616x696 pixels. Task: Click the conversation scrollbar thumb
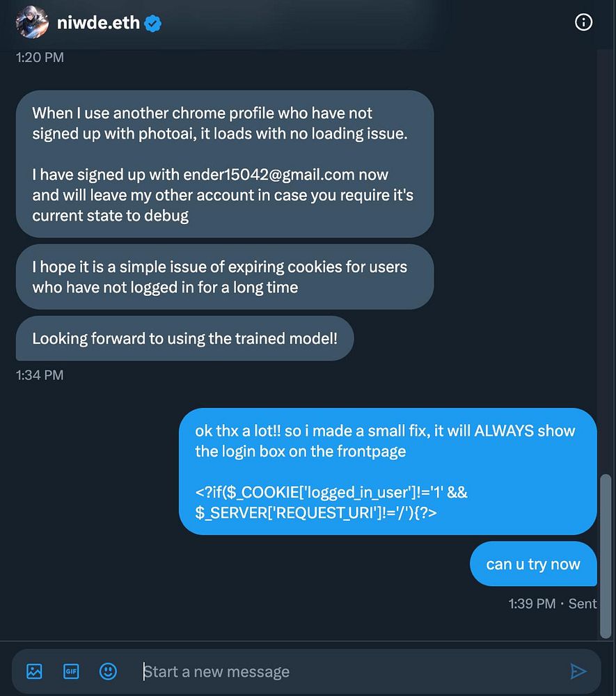point(606,557)
